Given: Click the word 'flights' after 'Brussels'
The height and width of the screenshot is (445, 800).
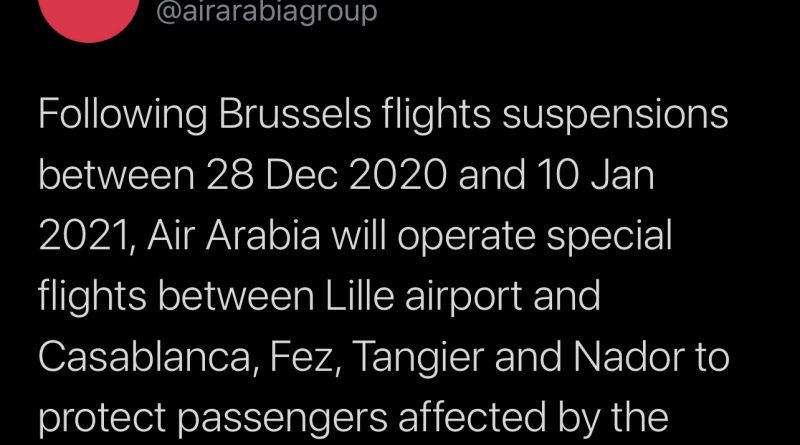Looking at the screenshot, I should (436, 115).
